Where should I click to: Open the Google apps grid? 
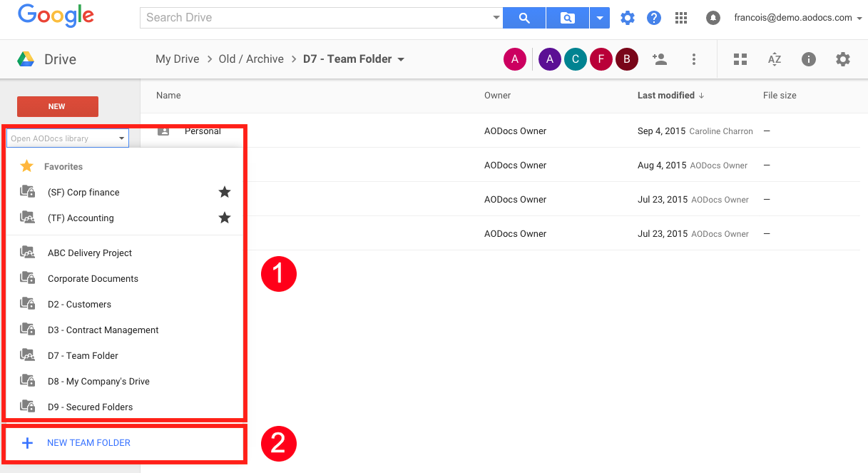(681, 18)
